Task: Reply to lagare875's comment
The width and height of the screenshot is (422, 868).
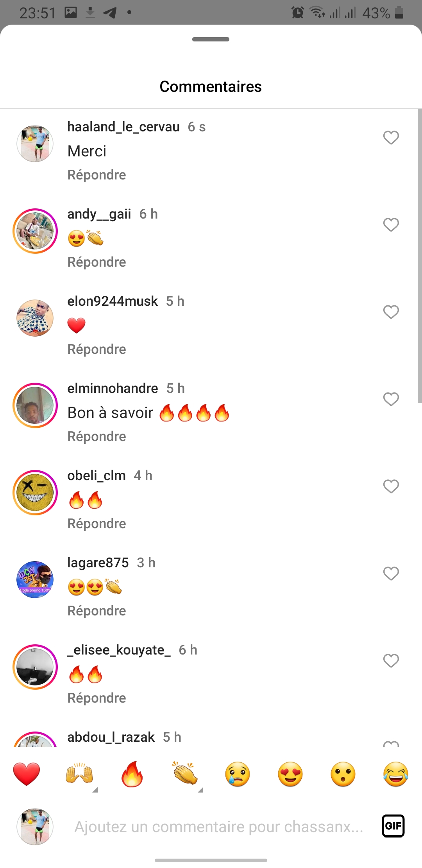Action: coord(97,611)
